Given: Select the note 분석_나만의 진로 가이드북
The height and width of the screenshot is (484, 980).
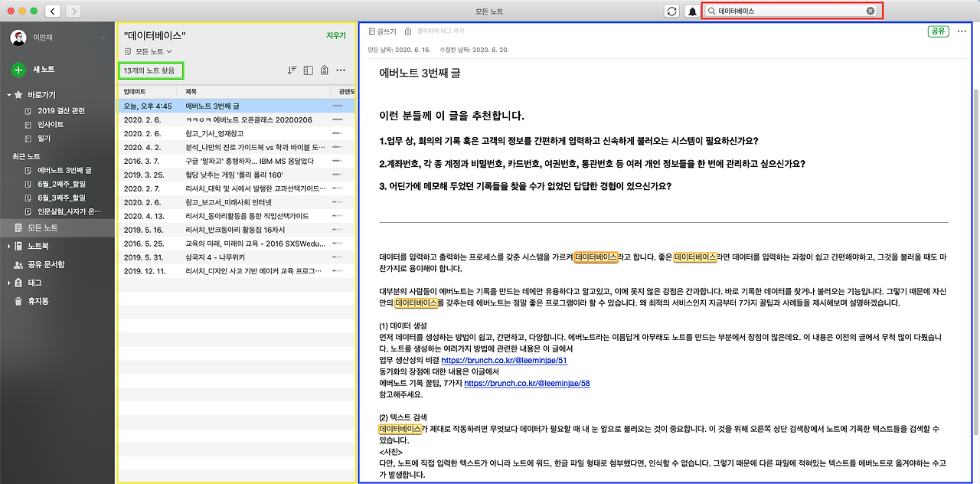Looking at the screenshot, I should [x=236, y=147].
